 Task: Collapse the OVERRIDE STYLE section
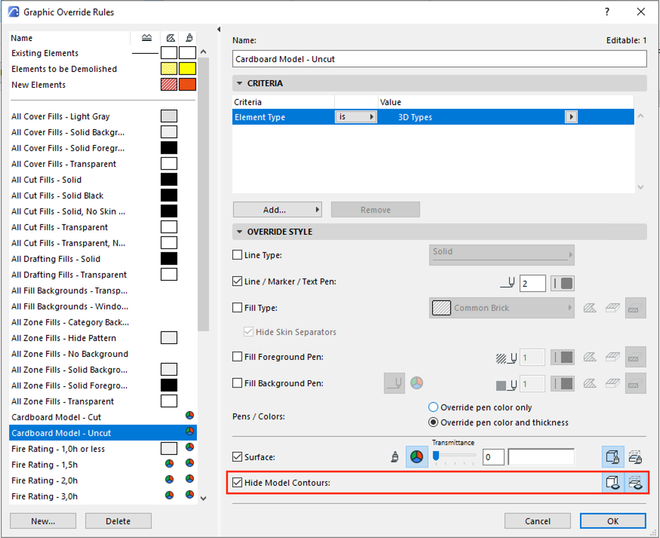(x=240, y=232)
